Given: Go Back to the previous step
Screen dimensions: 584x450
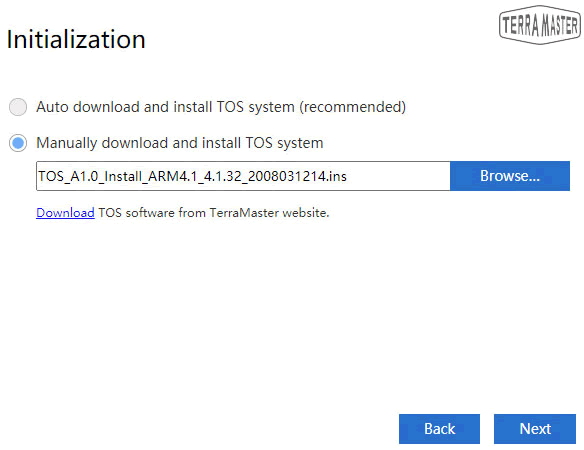Looking at the screenshot, I should pos(439,429).
